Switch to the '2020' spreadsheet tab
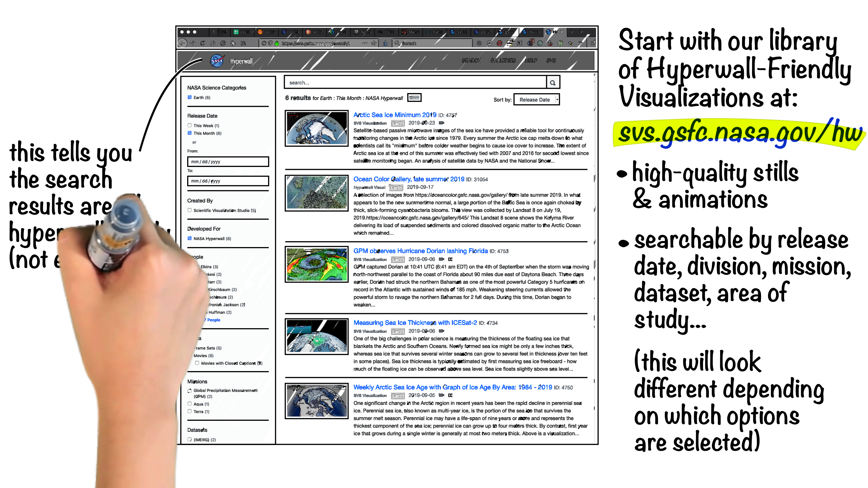868x488 pixels. (x=243, y=32)
